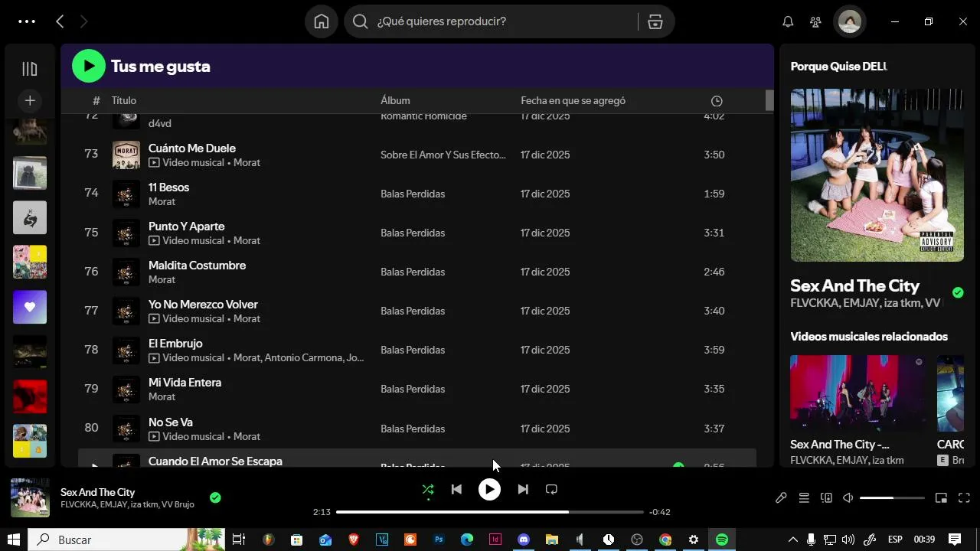Sort tracks by the clock duration icon
Viewport: 980px width, 551px height.
tap(717, 101)
